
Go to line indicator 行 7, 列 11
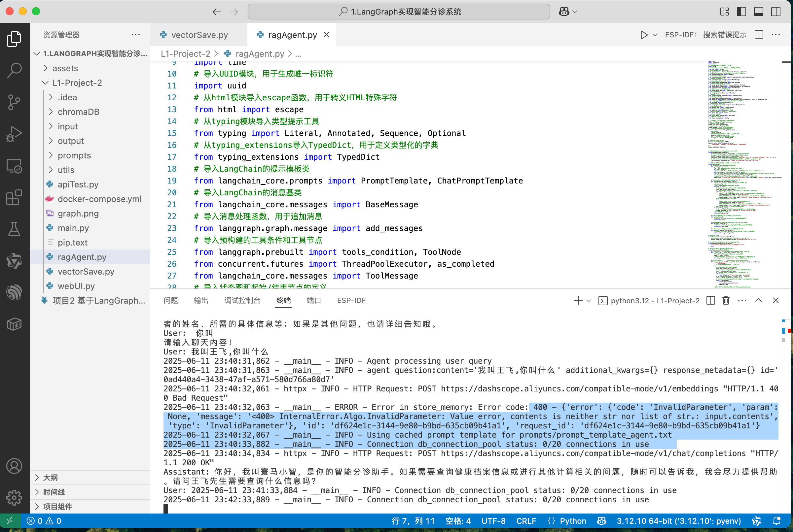(x=413, y=521)
